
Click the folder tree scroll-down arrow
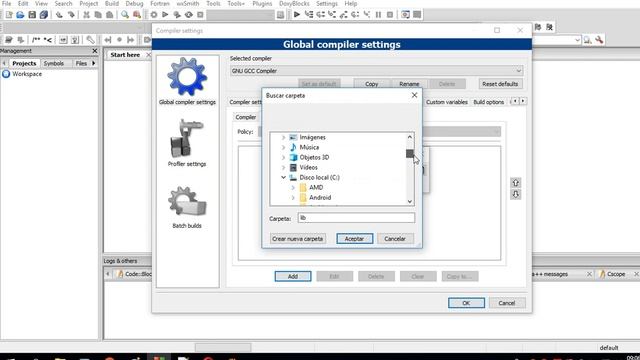pos(409,201)
